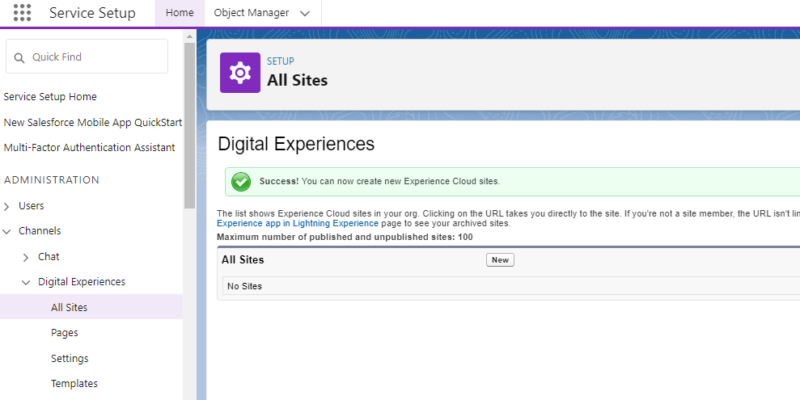
Task: Click the Quick Find magnifier icon
Action: [x=19, y=58]
